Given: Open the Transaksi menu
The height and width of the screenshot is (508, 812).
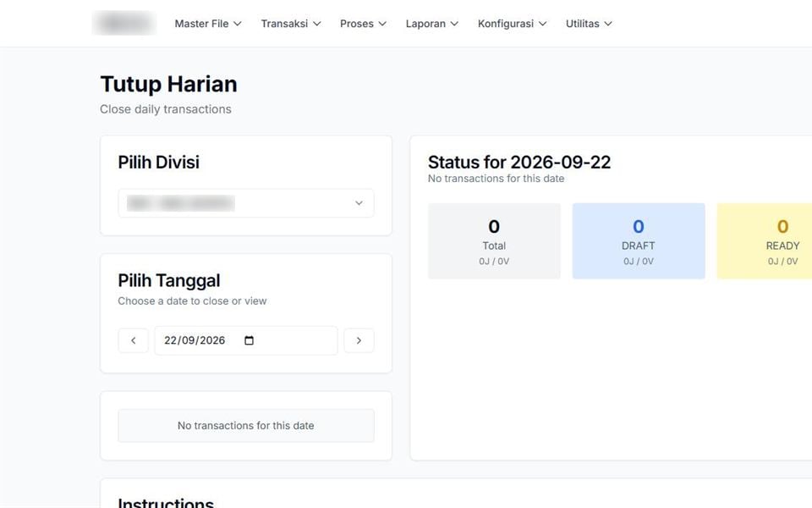Looking at the screenshot, I should coord(290,24).
